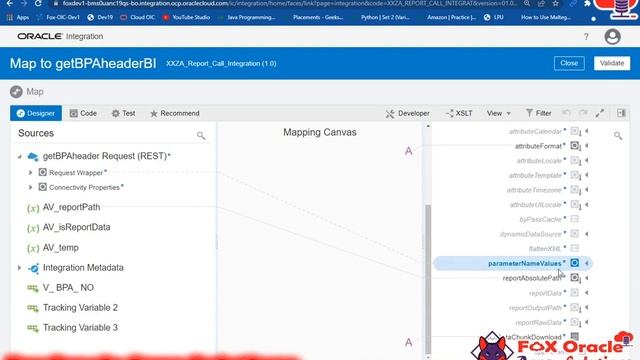Select the attributeLocale target element
The width and height of the screenshot is (640, 360).
pyautogui.click(x=539, y=161)
